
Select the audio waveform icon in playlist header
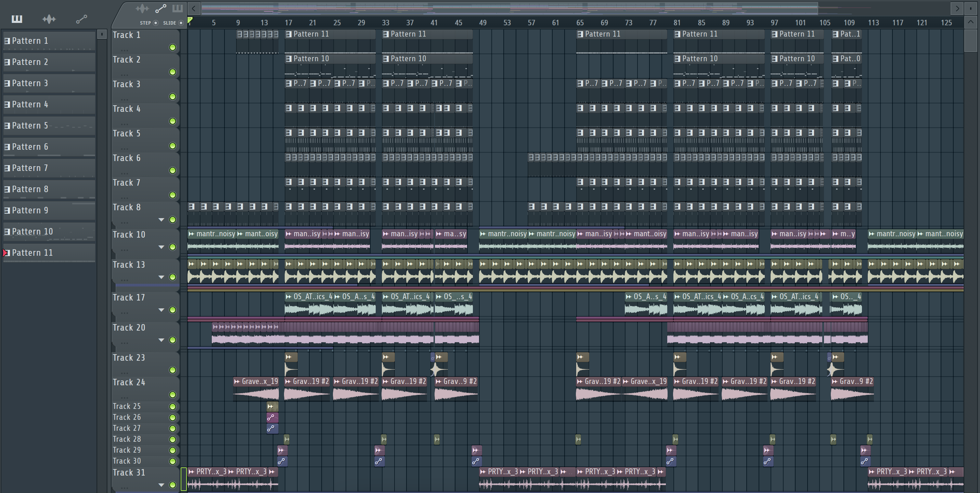click(142, 8)
